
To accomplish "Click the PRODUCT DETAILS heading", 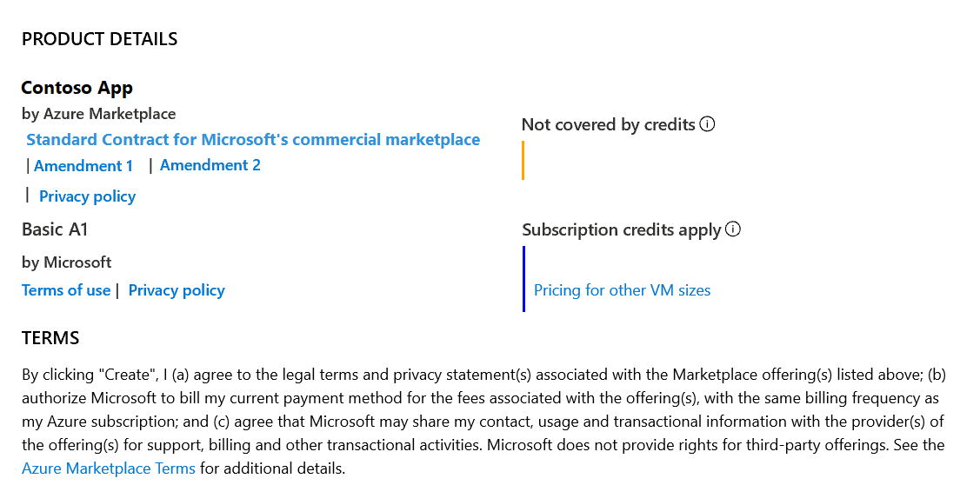I will pos(99,39).
